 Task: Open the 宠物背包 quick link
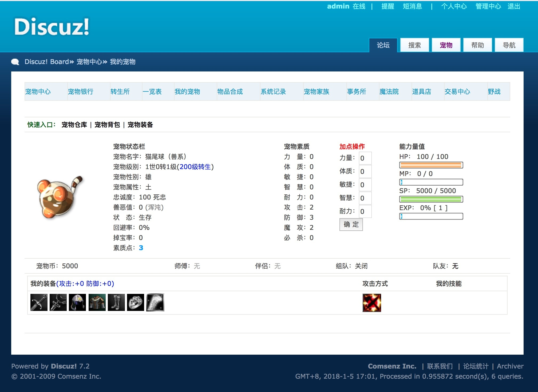[107, 125]
